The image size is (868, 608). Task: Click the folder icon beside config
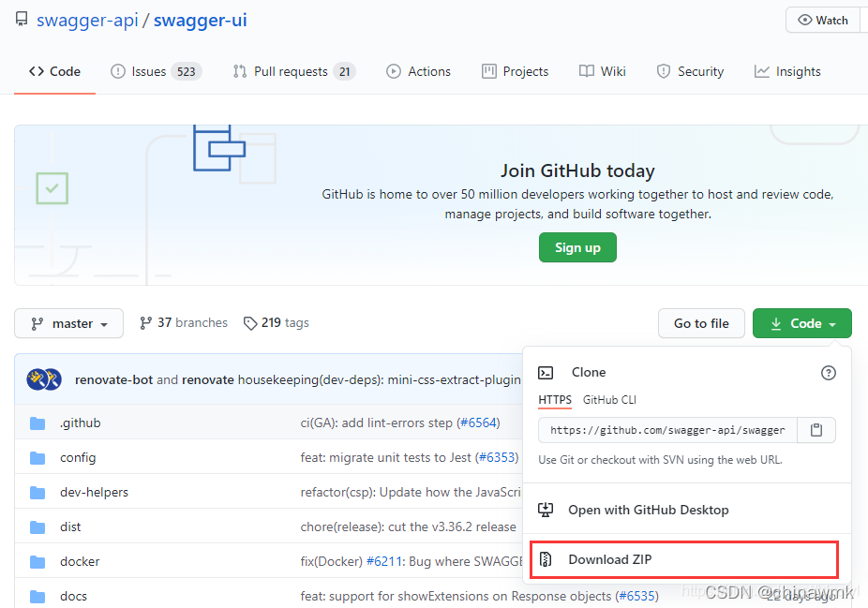[37, 458]
